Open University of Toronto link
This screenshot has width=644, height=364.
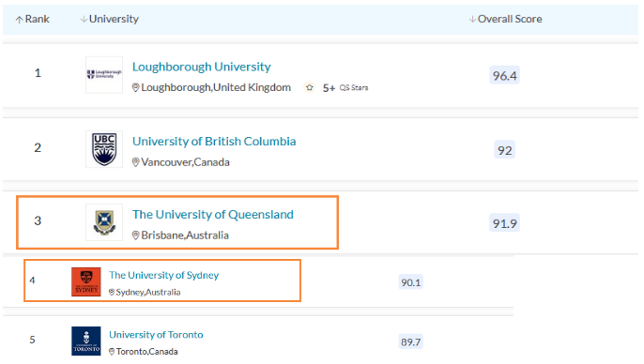tap(156, 335)
